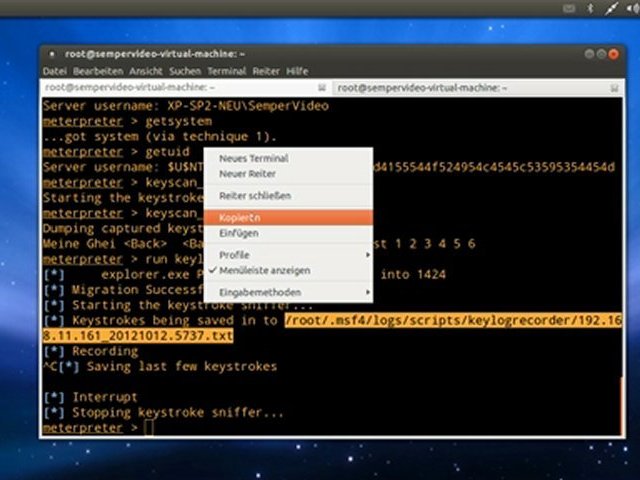Click the mail indicator icon in top panel
The height and width of the screenshot is (480, 640).
(571, 8)
